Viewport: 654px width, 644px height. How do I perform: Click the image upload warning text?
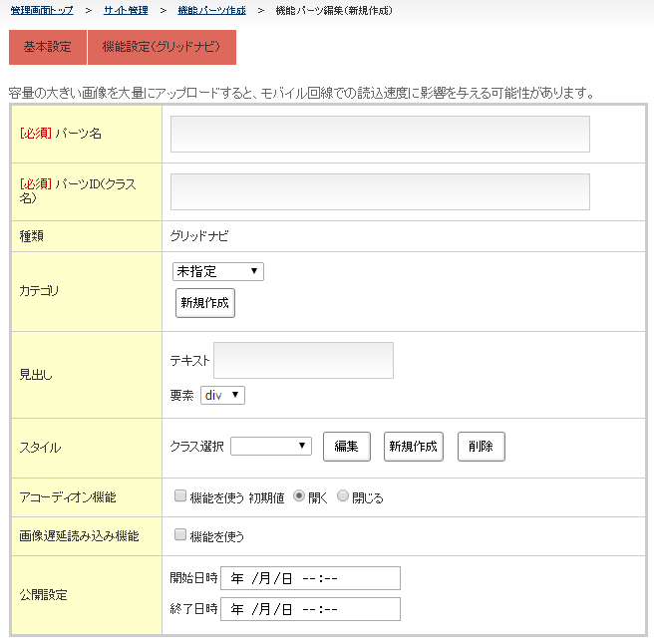click(301, 93)
